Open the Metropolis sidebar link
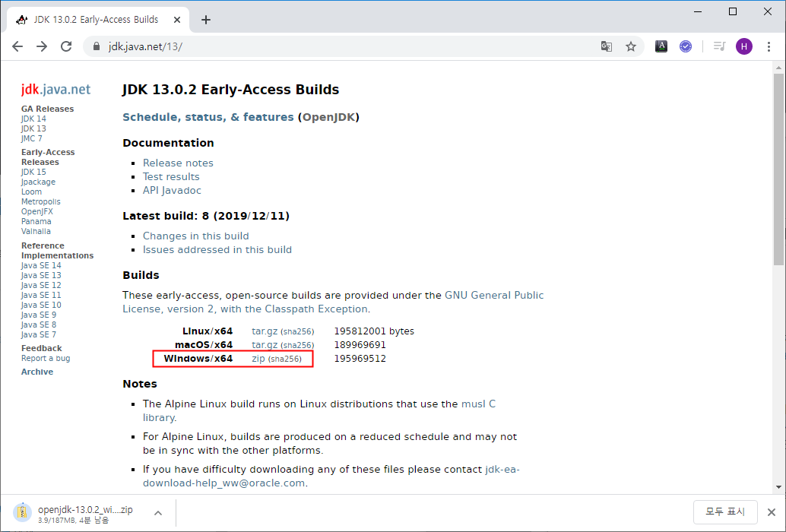 click(40, 202)
